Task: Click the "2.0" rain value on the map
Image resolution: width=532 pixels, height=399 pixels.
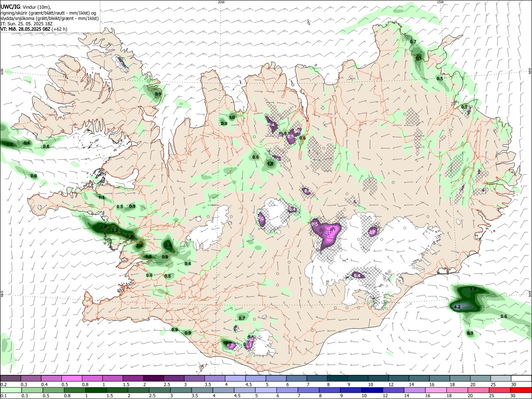Action: [168, 246]
